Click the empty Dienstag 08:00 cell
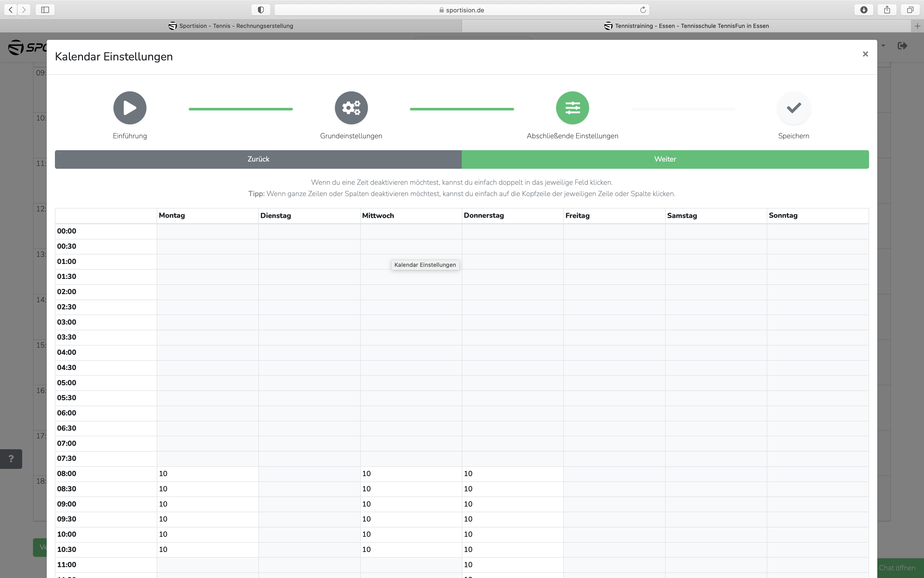 point(309,474)
